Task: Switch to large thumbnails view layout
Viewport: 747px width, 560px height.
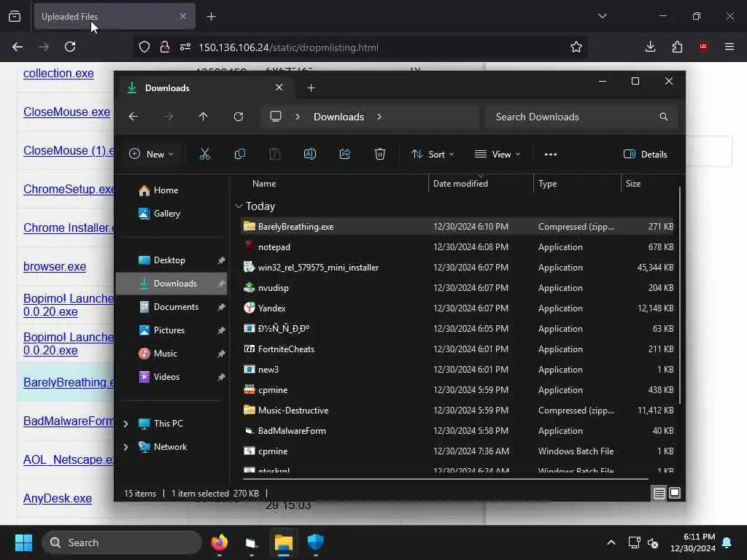Action: point(675,494)
